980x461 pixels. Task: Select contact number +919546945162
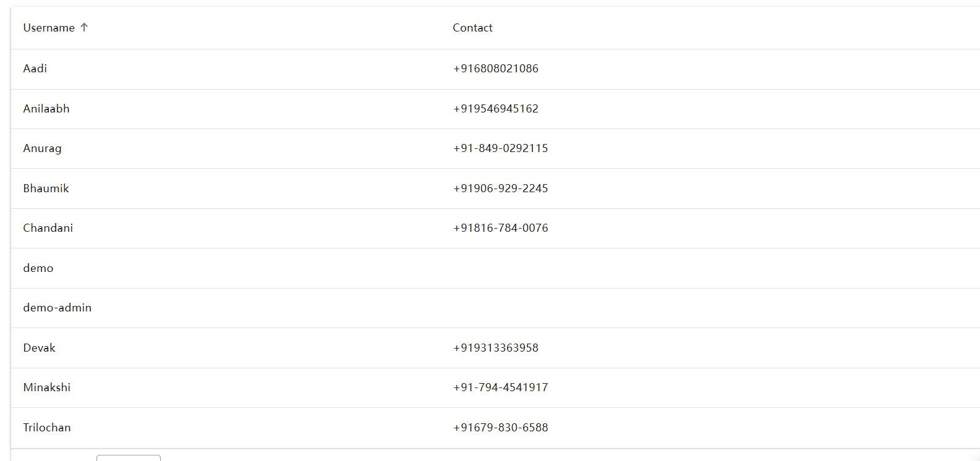[496, 109]
